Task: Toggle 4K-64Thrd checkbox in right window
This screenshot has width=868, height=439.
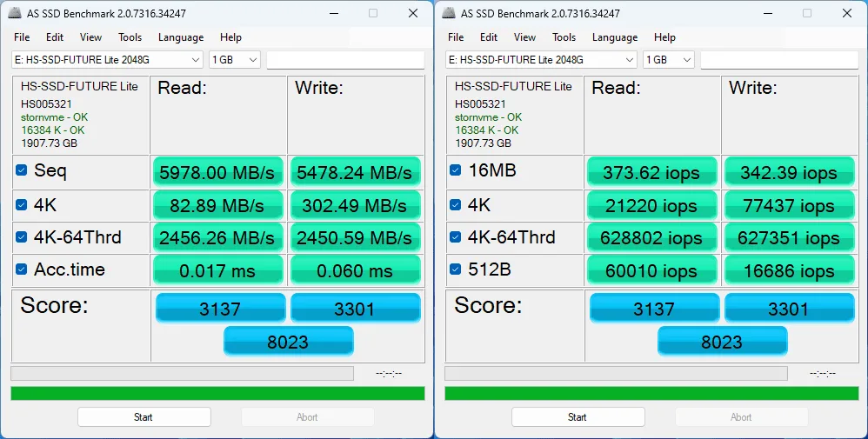Action: (456, 237)
